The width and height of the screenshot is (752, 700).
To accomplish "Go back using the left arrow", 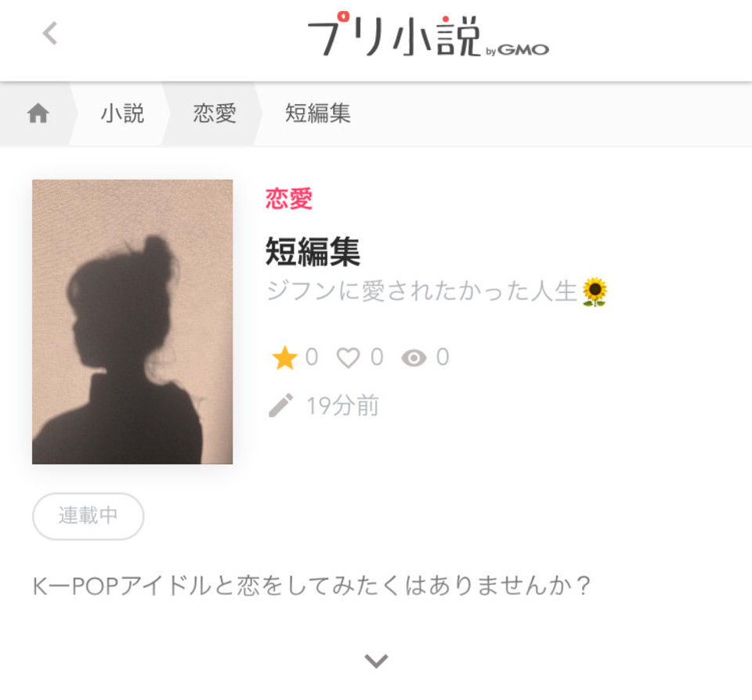I will [50, 33].
